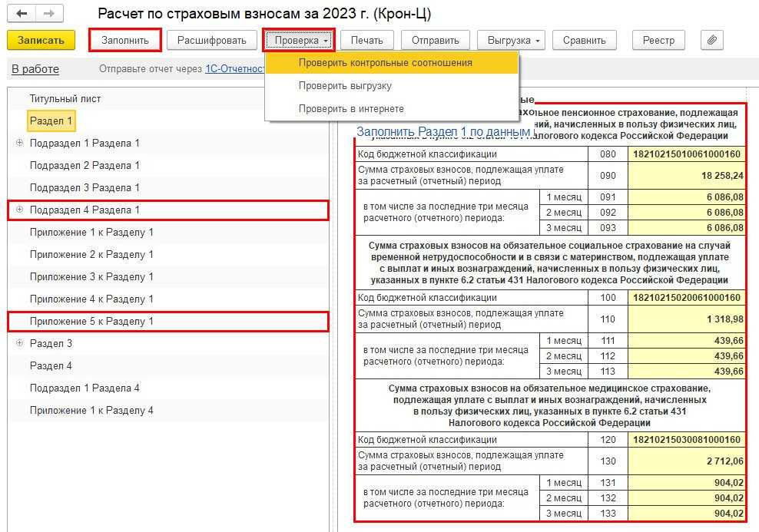Screen dimensions: 759x532
Task: Expand the Раздел 3 tree node
Action: [19, 343]
